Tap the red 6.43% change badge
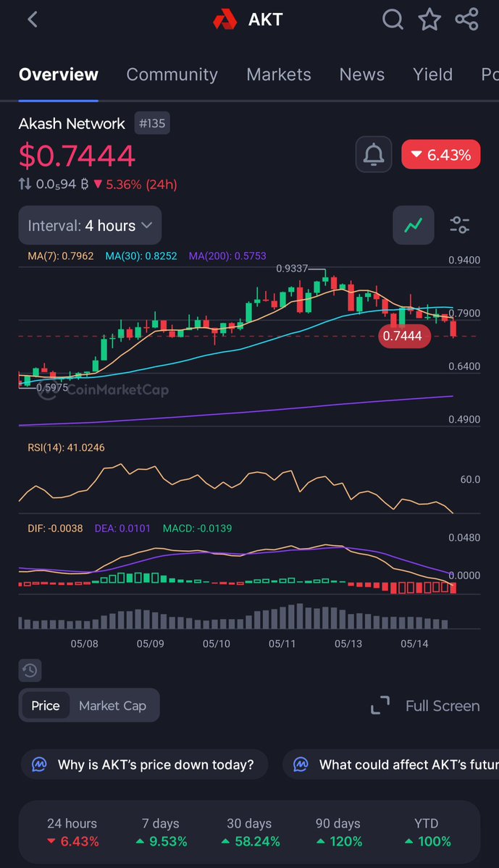499x868 pixels. click(x=441, y=154)
